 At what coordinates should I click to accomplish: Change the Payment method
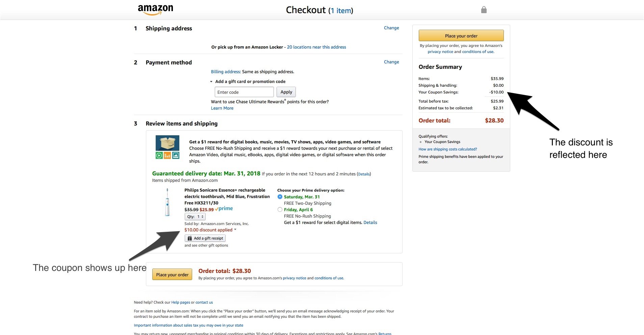(x=391, y=62)
